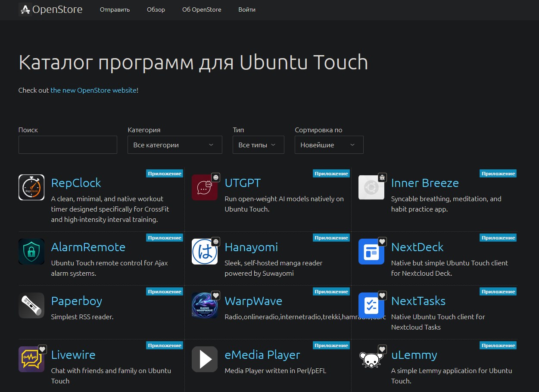The height and width of the screenshot is (392, 539).
Task: Open the Hanayomi app icon
Action: (x=205, y=252)
